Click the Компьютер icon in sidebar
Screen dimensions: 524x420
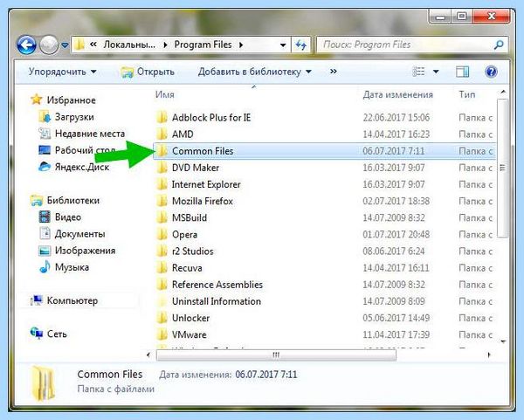[36, 300]
